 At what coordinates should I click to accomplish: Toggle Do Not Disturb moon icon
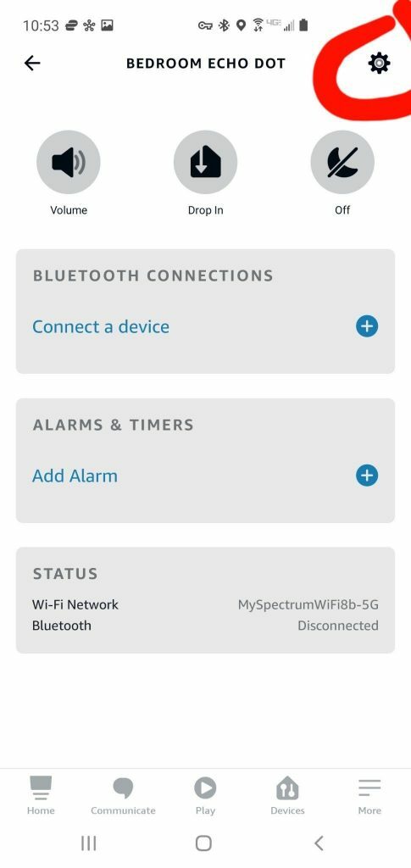[x=342, y=162]
